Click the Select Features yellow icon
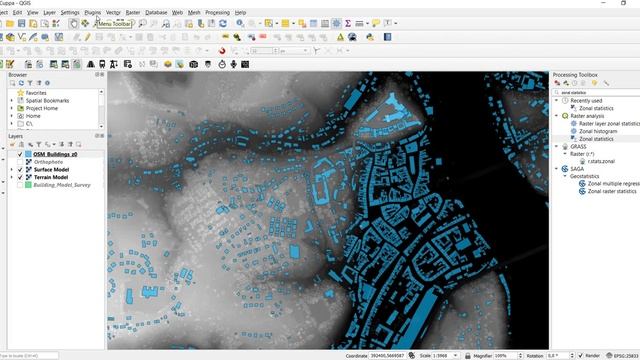 [269, 24]
